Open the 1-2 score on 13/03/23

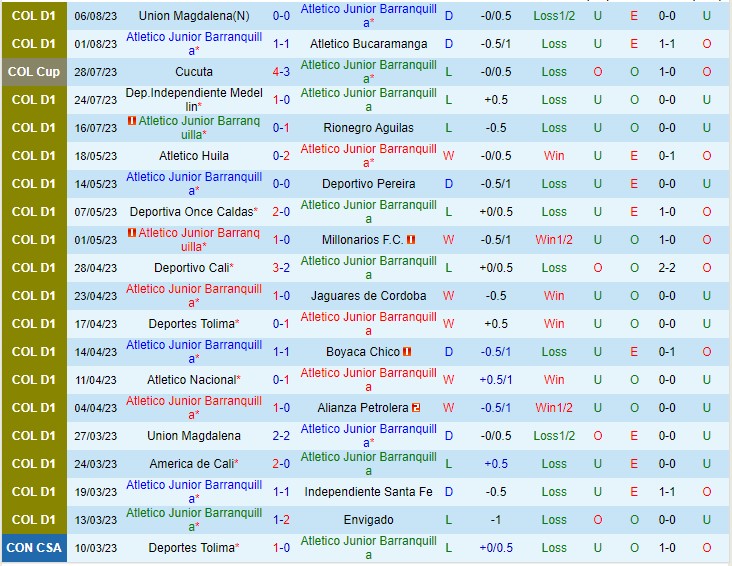coord(281,520)
